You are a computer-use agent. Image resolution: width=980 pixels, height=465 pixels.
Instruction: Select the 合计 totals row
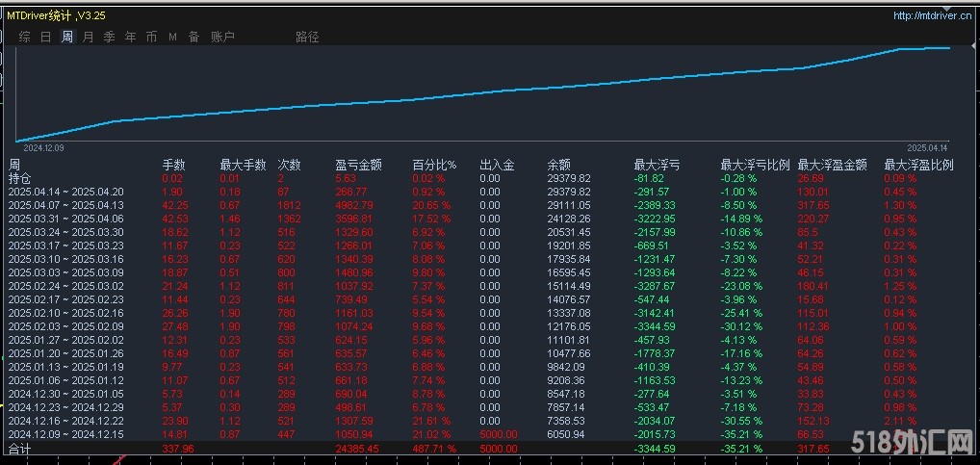[19, 448]
